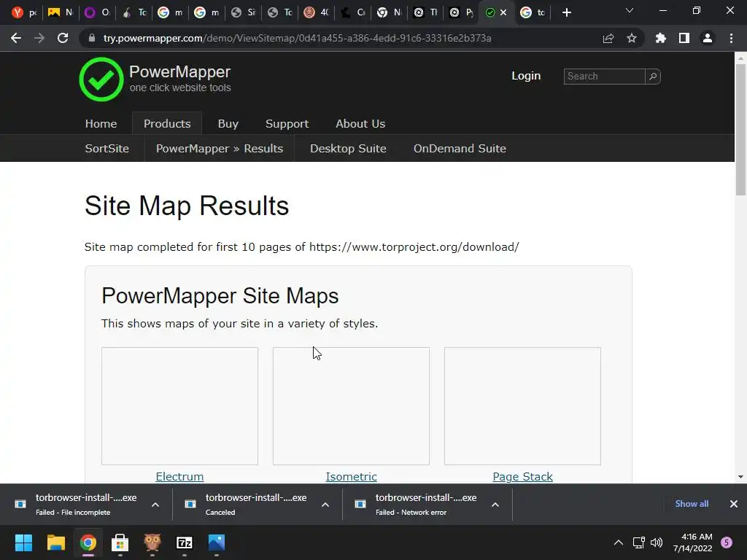Close the downloads bar
The height and width of the screenshot is (560, 747).
pos(734,504)
